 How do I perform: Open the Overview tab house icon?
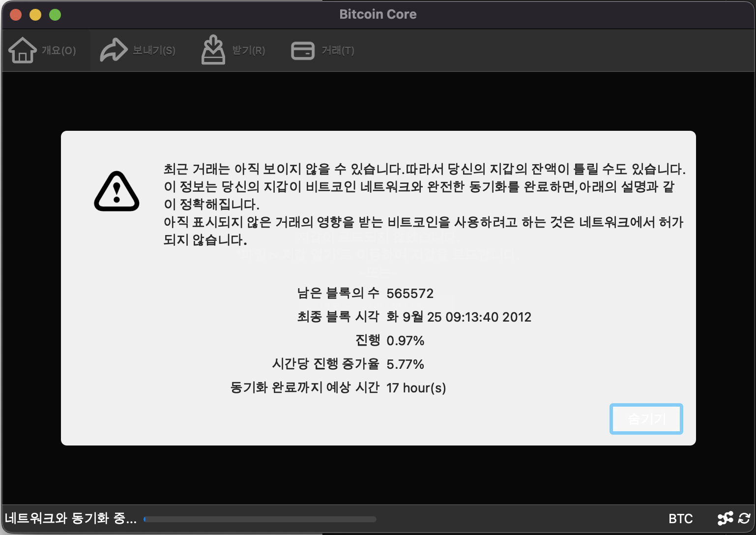(x=23, y=50)
